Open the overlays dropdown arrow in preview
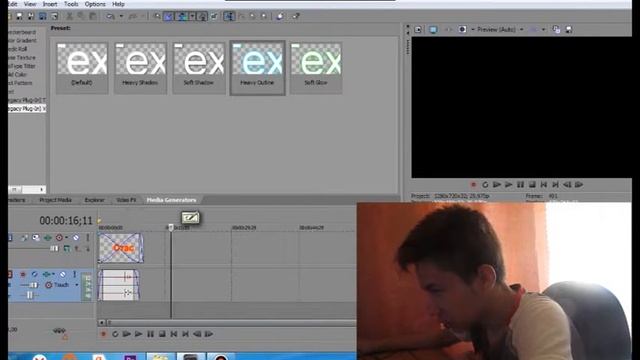The width and height of the screenshot is (640, 360). (543, 29)
